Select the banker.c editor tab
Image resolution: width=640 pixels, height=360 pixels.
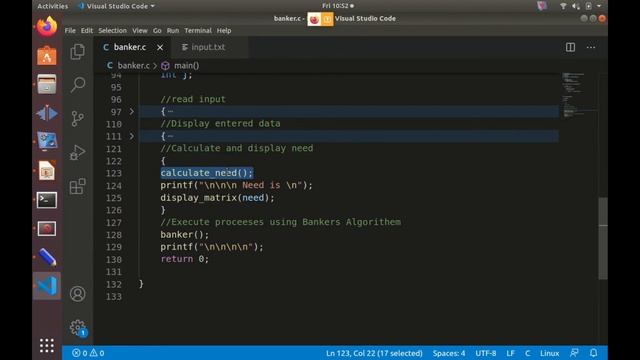point(130,47)
